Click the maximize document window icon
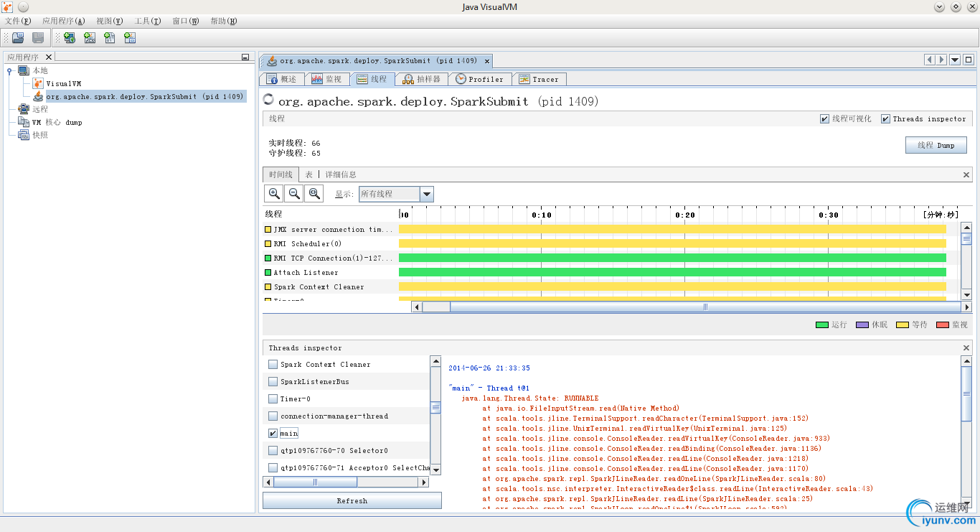Screen dimensions: 980x532 click(969, 60)
